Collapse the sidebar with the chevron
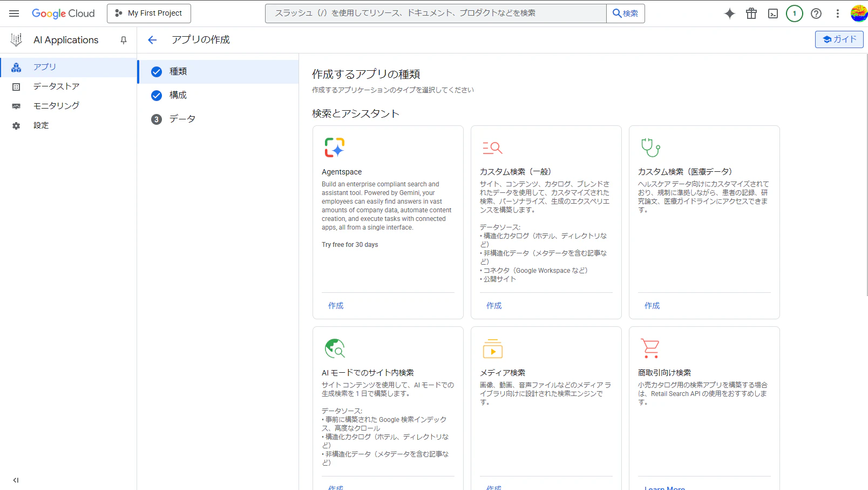Viewport: 868px width, 490px height. pyautogui.click(x=16, y=480)
